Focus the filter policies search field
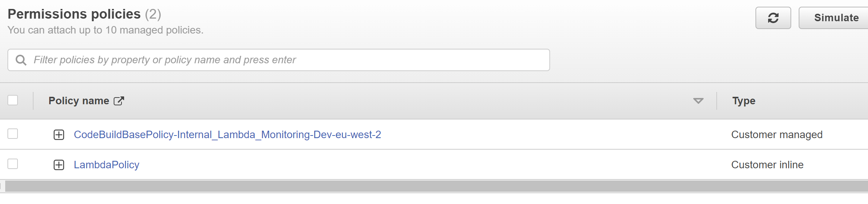Screen dimensions: 868x204 [279, 60]
